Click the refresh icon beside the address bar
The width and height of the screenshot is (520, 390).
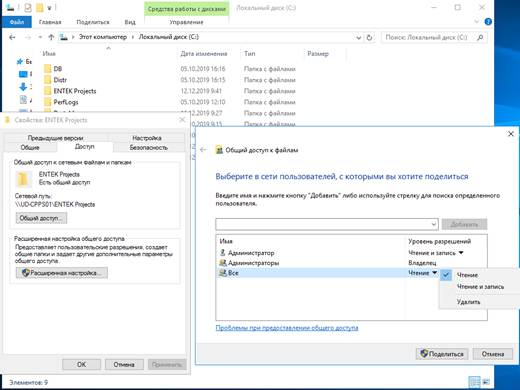click(369, 38)
